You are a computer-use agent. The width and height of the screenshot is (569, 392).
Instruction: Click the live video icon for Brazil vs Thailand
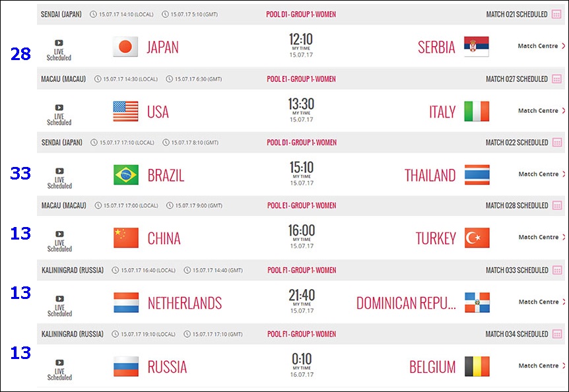tap(59, 171)
